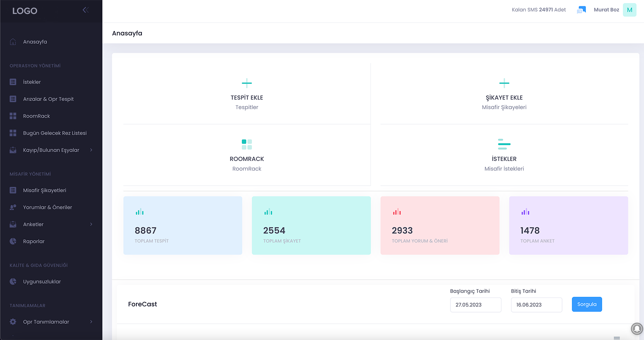Click the 2933 yorum & öneri value

click(x=402, y=231)
